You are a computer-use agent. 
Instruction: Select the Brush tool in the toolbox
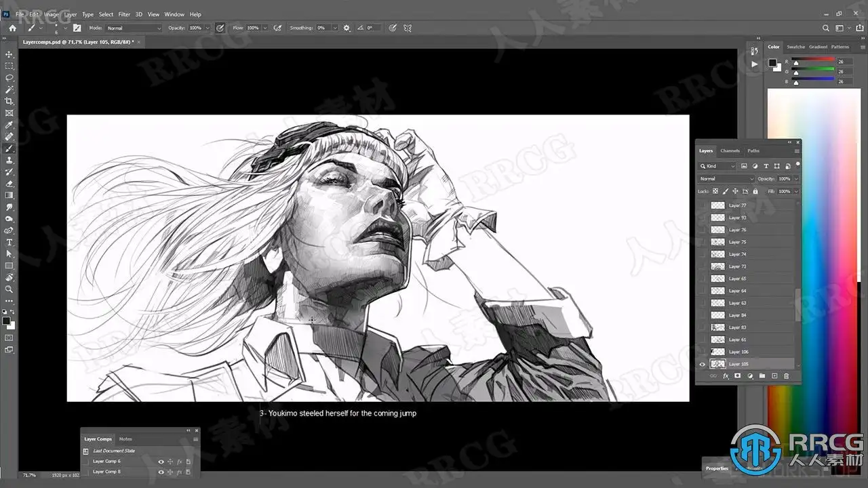(x=9, y=148)
